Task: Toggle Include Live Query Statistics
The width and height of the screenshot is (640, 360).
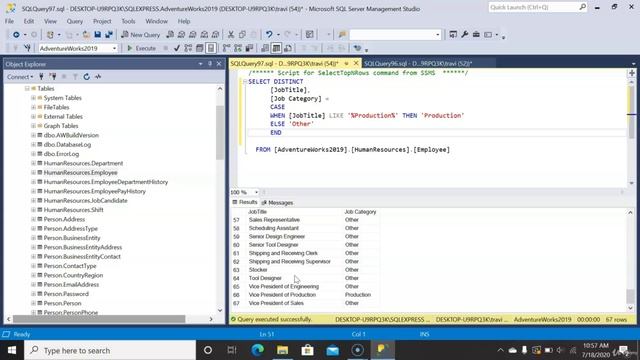Action: coord(238,48)
